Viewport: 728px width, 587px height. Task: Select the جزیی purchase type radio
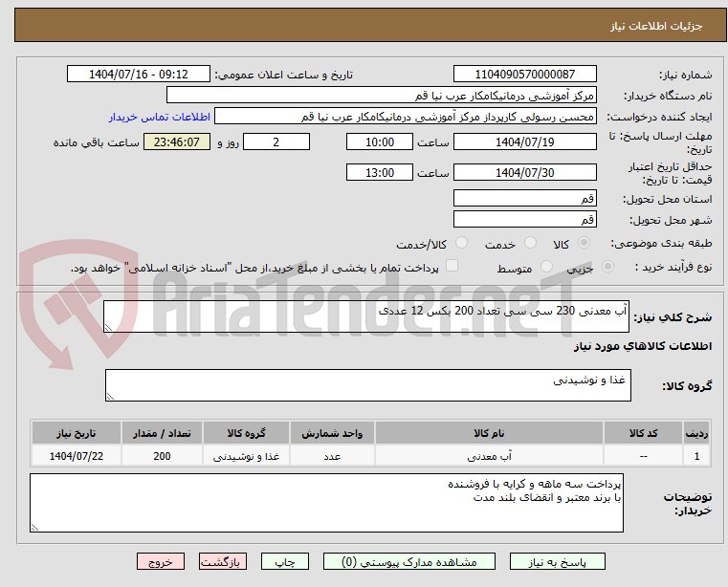pos(607,267)
